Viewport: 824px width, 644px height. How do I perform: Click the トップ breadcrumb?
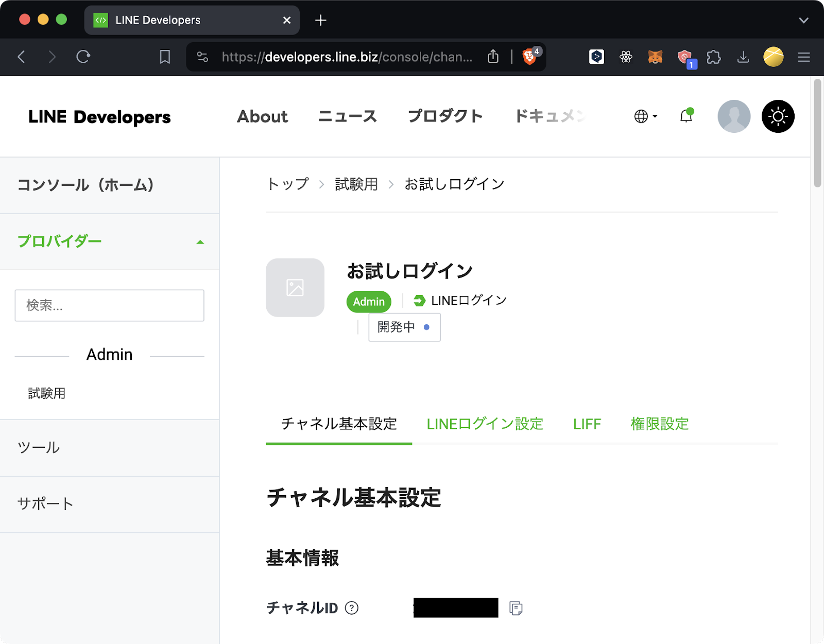pyautogui.click(x=288, y=184)
